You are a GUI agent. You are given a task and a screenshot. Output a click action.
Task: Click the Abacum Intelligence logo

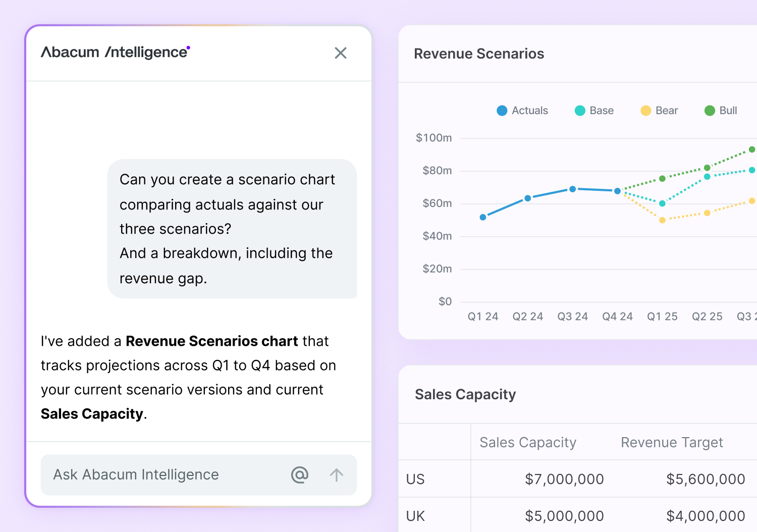[115, 52]
